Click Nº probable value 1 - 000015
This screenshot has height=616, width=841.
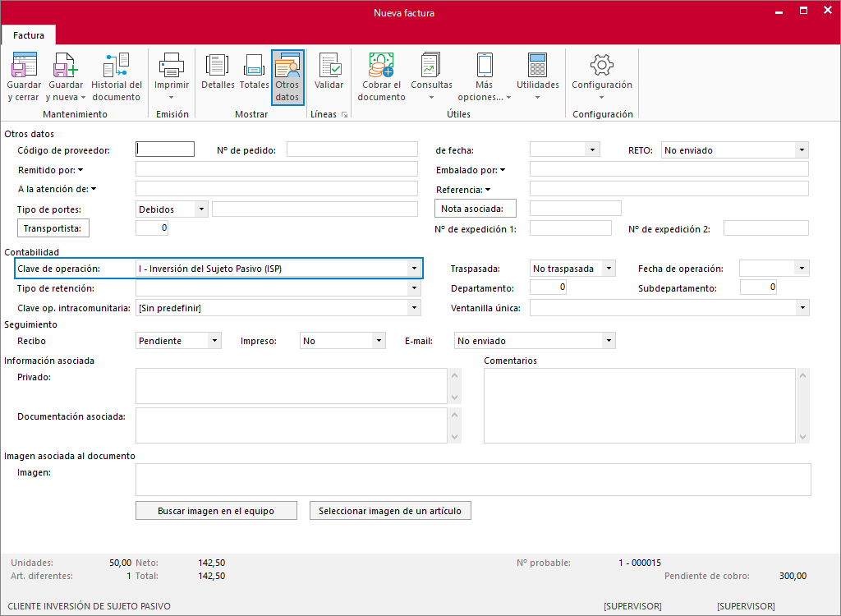click(640, 563)
